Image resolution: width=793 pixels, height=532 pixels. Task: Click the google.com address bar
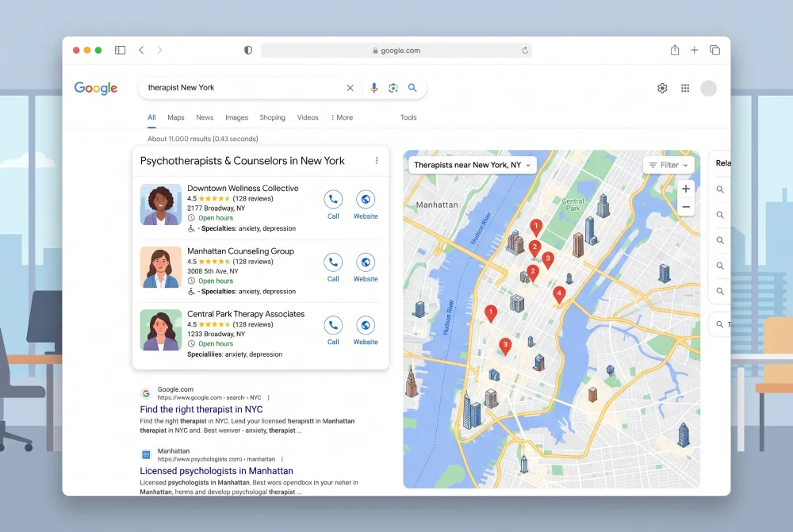pyautogui.click(x=396, y=50)
